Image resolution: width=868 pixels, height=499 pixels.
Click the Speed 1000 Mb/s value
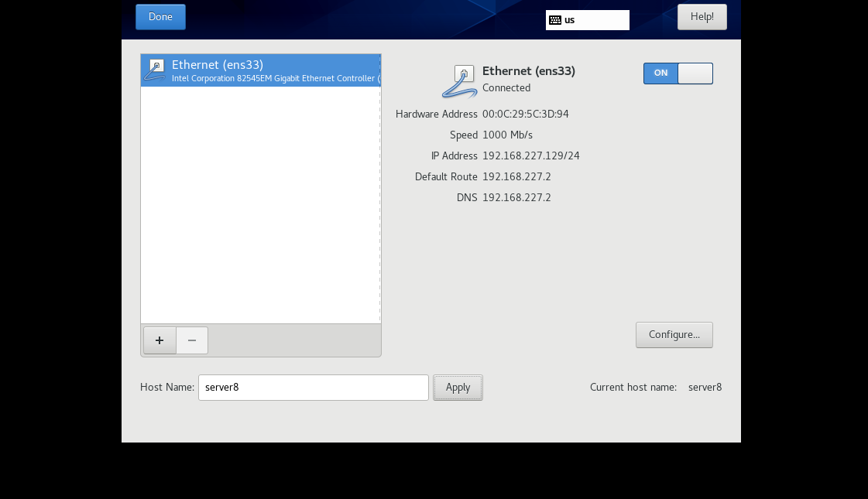[x=507, y=135]
